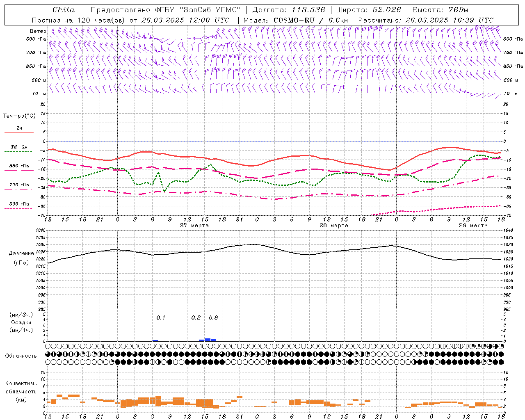Click the Облачность cloud cover label
Screen dimensions: 525x420
[x=21, y=356]
